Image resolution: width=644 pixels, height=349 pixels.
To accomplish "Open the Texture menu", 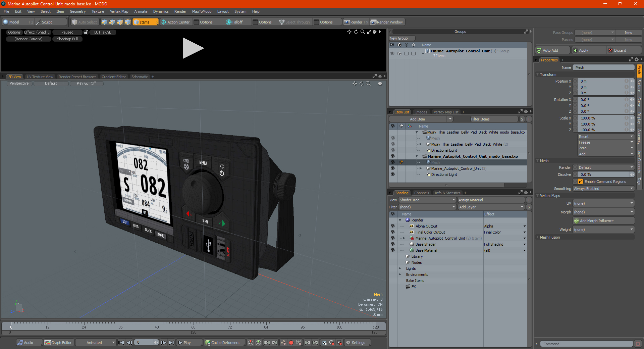I will point(98,11).
